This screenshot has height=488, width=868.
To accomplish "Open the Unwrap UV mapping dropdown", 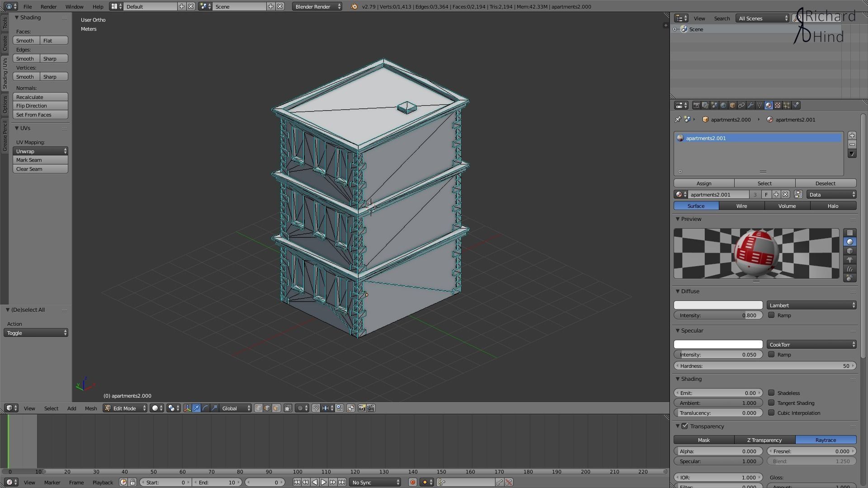I will 40,151.
